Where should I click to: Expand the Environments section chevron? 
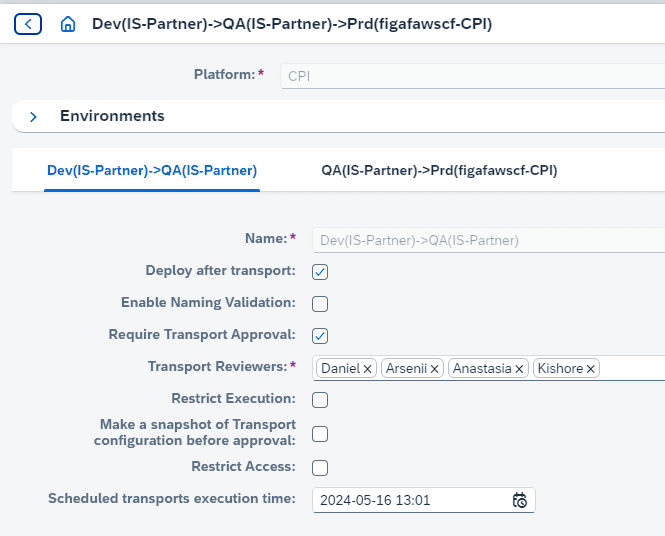33,117
